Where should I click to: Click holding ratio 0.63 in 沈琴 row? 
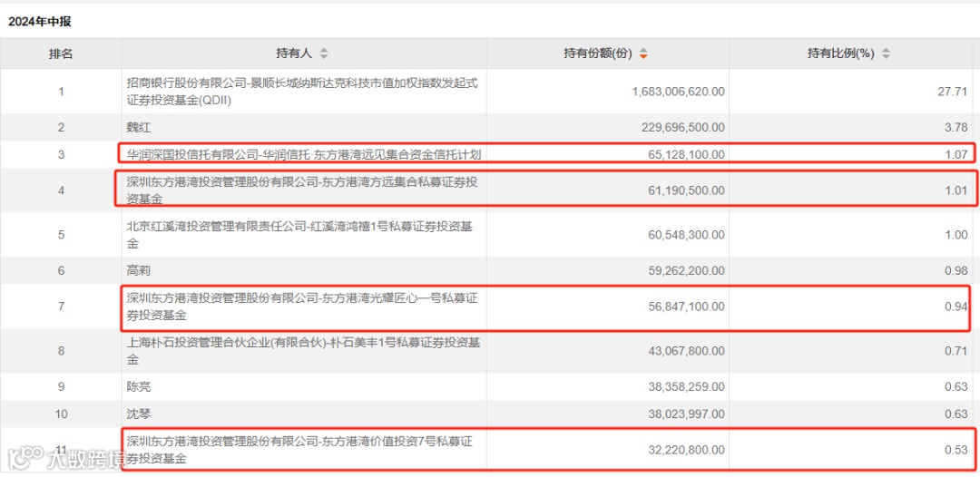point(957,414)
